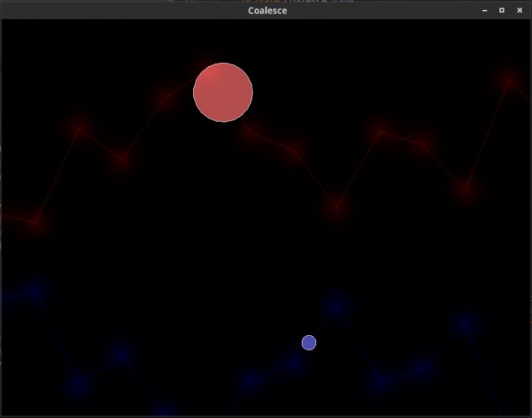532x418 pixels.
Task: Click the glowing red vertex just left of the red ball
Action: tap(165, 99)
